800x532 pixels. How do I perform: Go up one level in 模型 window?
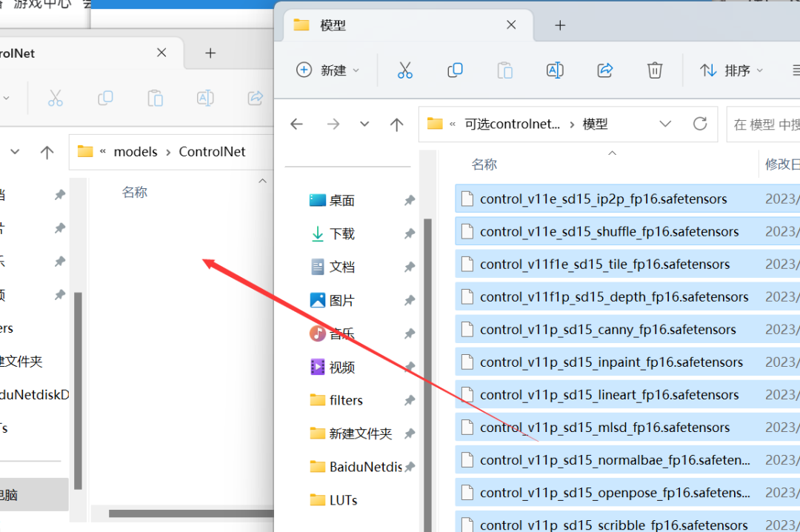397,124
